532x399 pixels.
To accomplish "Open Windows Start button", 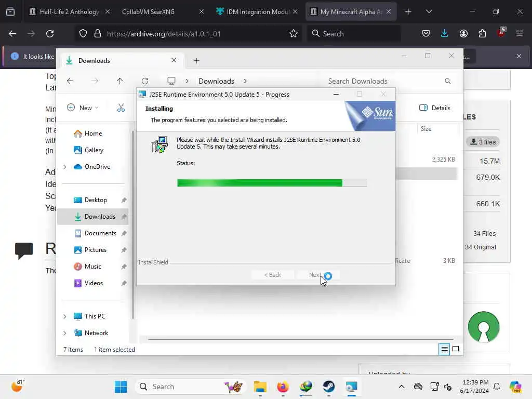I will click(121, 387).
